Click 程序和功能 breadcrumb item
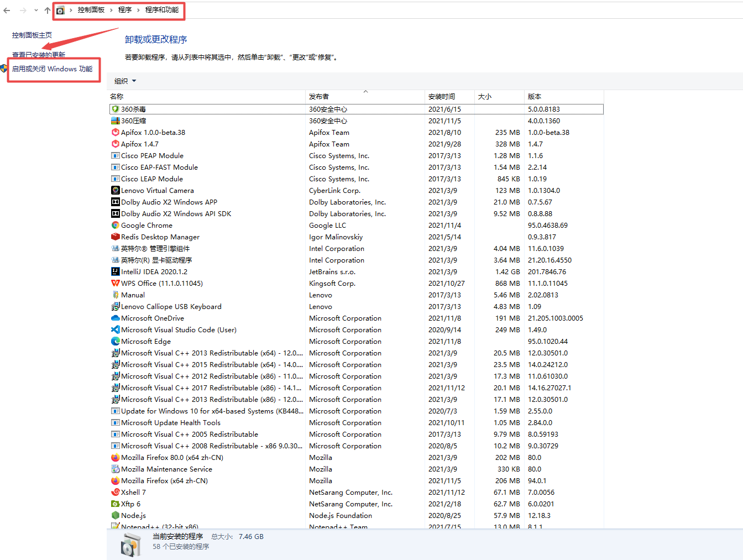 [162, 10]
